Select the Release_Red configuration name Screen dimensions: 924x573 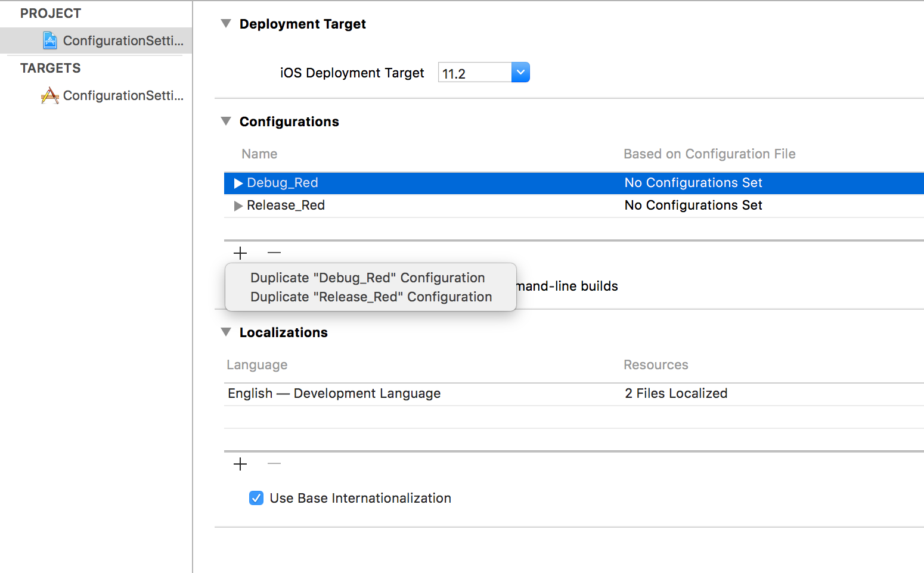(286, 205)
